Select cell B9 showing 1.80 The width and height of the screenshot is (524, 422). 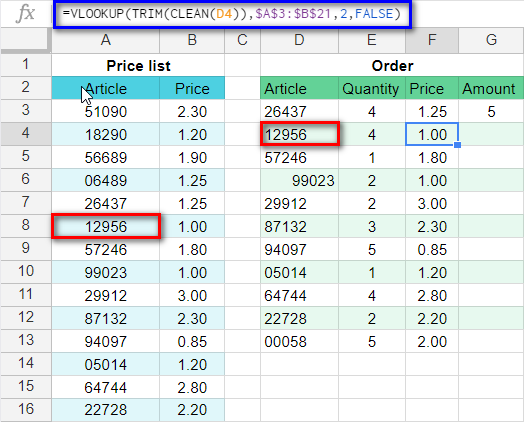coord(192,249)
